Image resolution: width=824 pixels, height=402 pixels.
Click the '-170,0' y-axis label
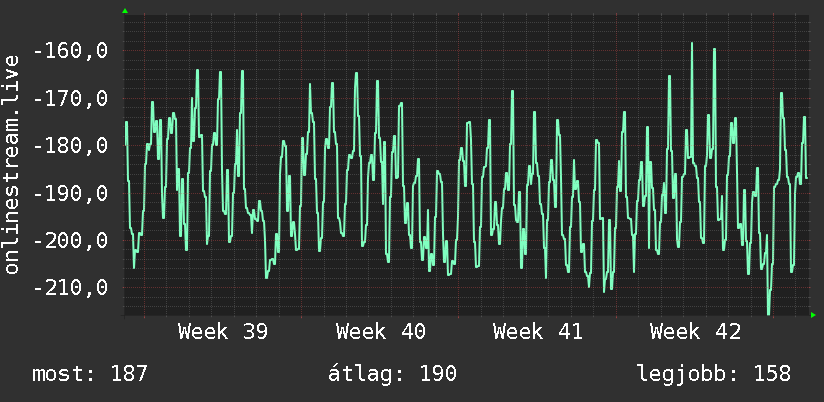70,99
